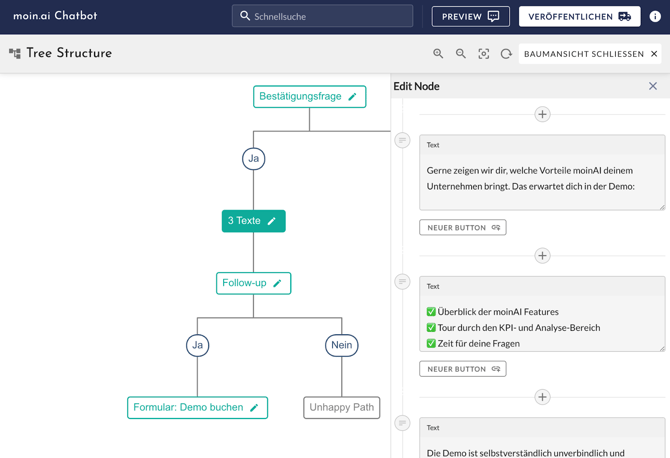Click Neuer Button below first text block
This screenshot has width=670, height=458.
[x=463, y=228]
